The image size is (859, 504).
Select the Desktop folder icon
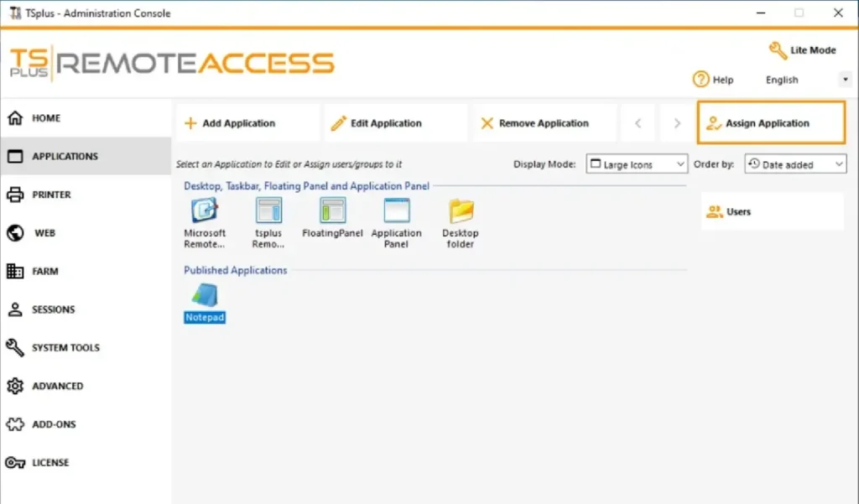[461, 210]
